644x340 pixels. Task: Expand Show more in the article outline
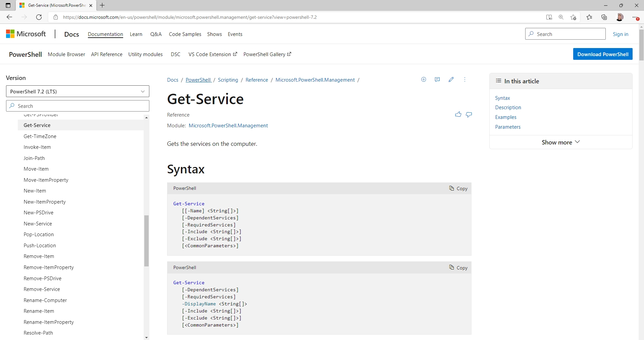tap(560, 142)
